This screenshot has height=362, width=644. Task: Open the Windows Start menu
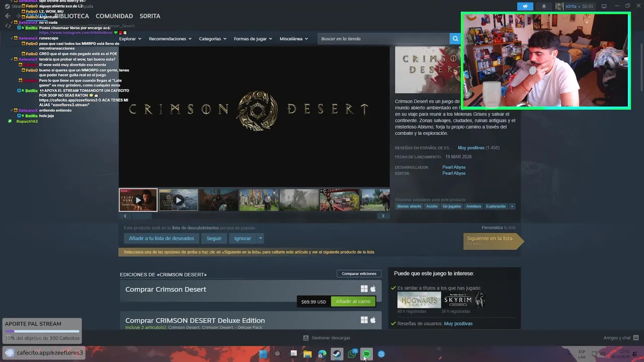(x=263, y=354)
